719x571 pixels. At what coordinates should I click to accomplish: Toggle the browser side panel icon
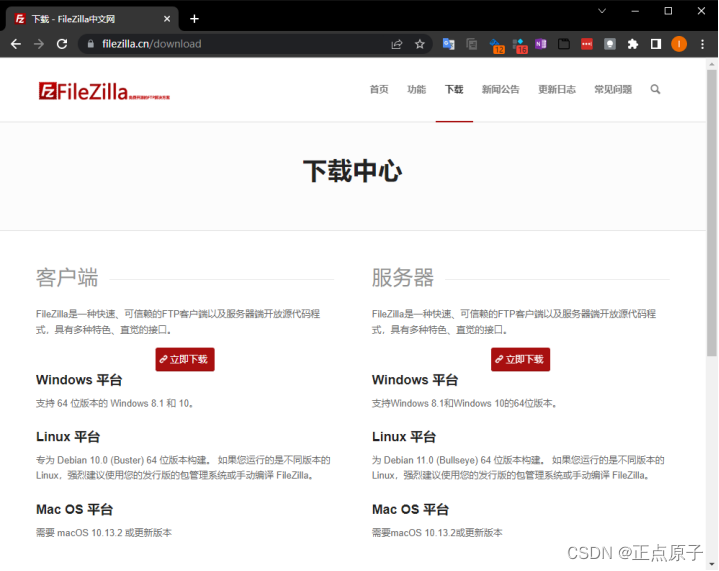tap(656, 44)
